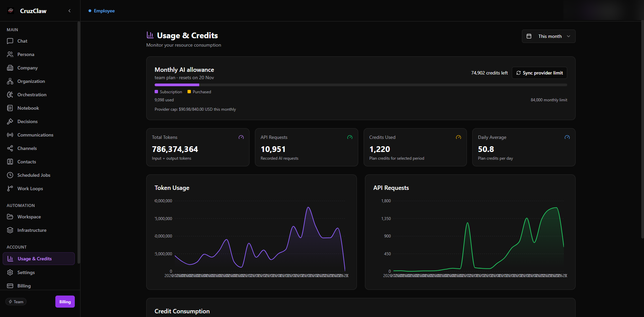This screenshot has height=317, width=644.
Task: Click the Notebook icon in sidebar
Action: point(10,108)
